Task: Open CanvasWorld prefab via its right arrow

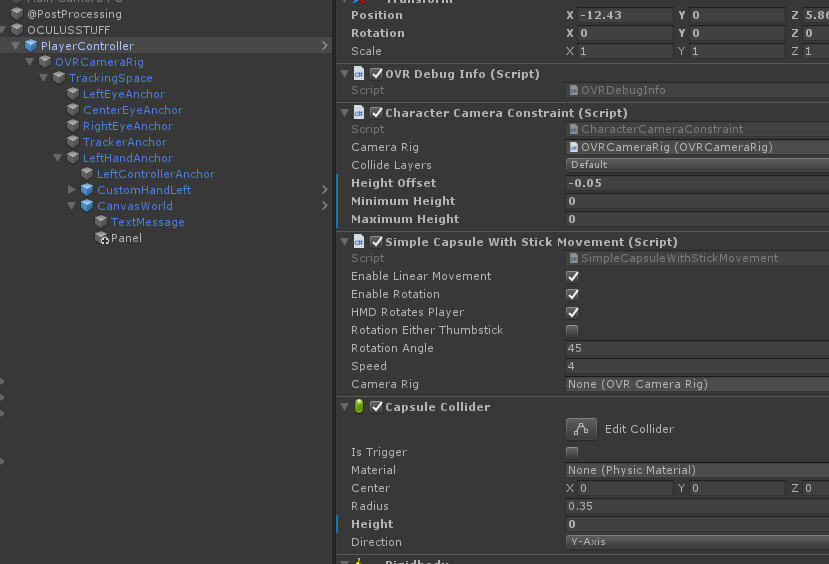Action: coord(325,206)
